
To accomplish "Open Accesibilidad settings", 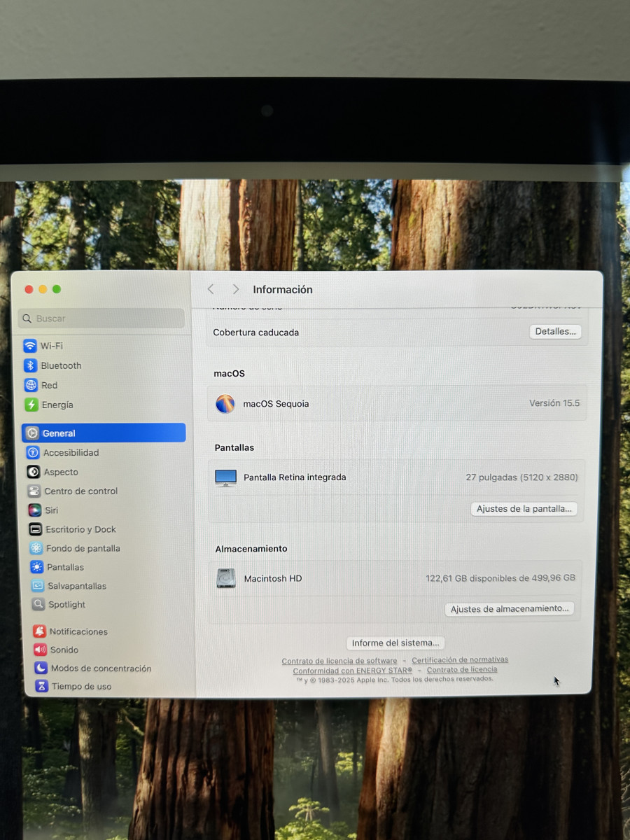I will tap(63, 453).
